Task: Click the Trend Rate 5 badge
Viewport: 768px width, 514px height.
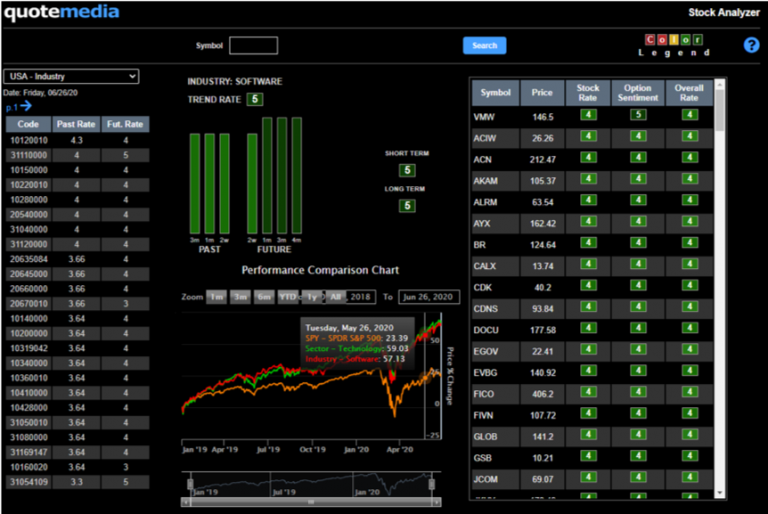Action: 255,99
